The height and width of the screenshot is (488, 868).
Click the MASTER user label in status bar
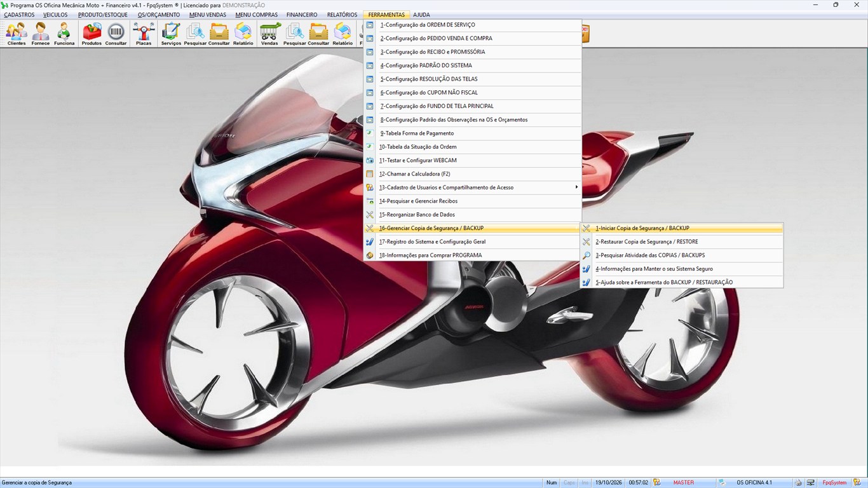point(684,483)
